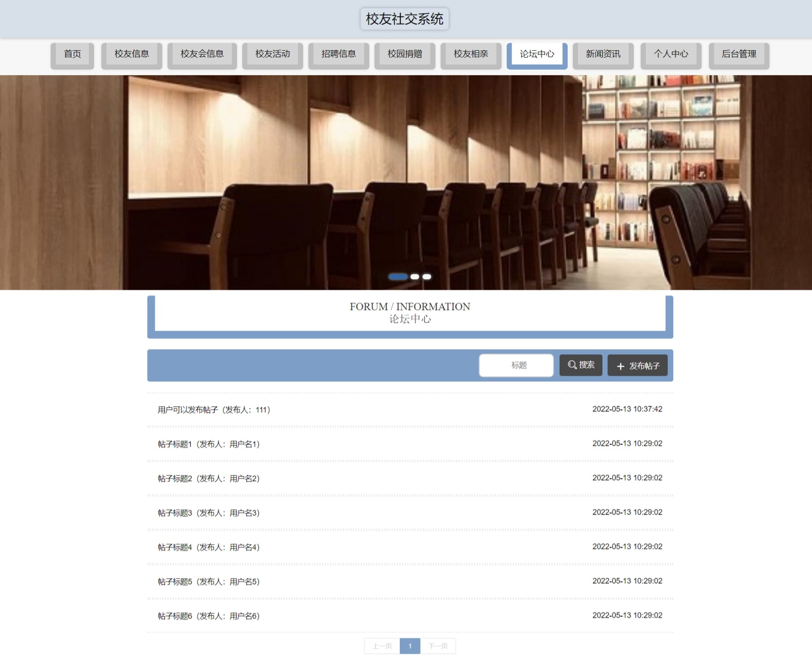The image size is (812, 663).
Task: Open the post 用户可以发布帖子 by 111
Action: 410,410
